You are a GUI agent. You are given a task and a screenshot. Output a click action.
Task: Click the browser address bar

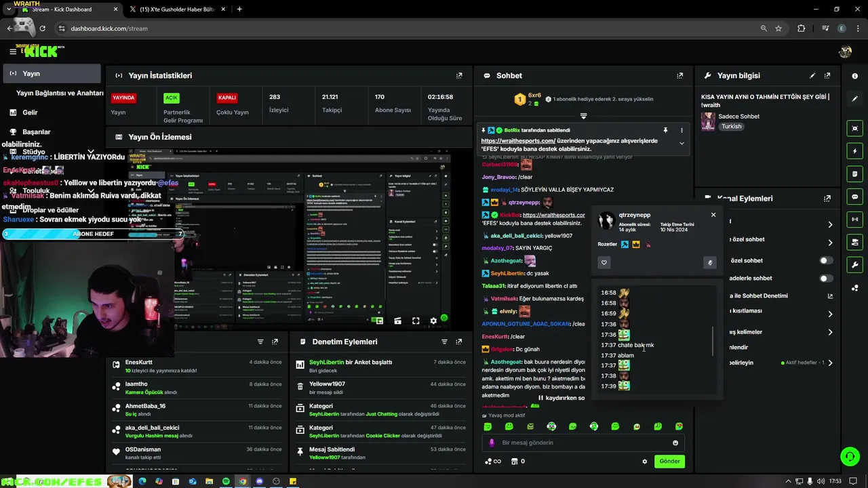click(x=407, y=28)
